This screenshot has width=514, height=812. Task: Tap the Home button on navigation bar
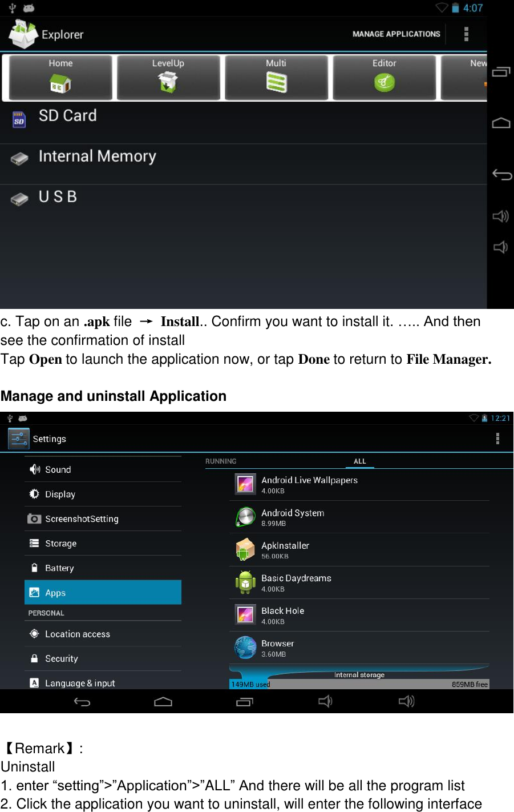(163, 701)
